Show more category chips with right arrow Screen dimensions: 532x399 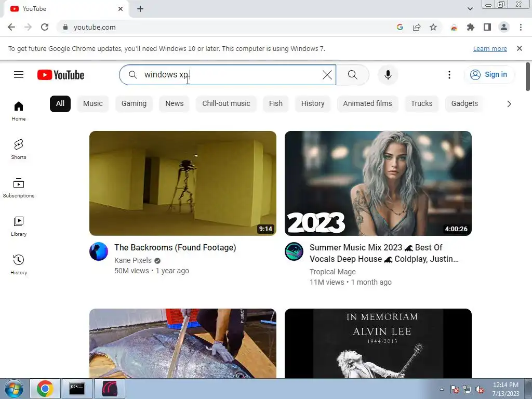509,104
